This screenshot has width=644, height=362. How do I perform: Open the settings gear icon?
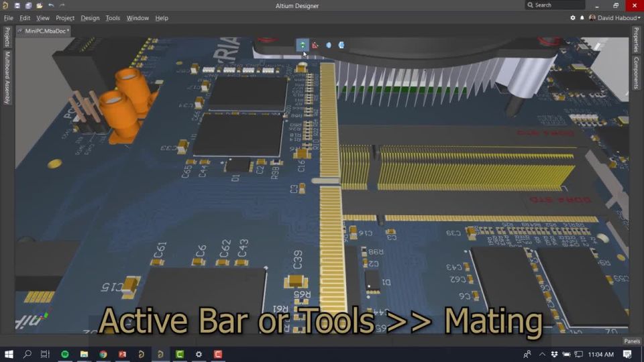(x=572, y=17)
